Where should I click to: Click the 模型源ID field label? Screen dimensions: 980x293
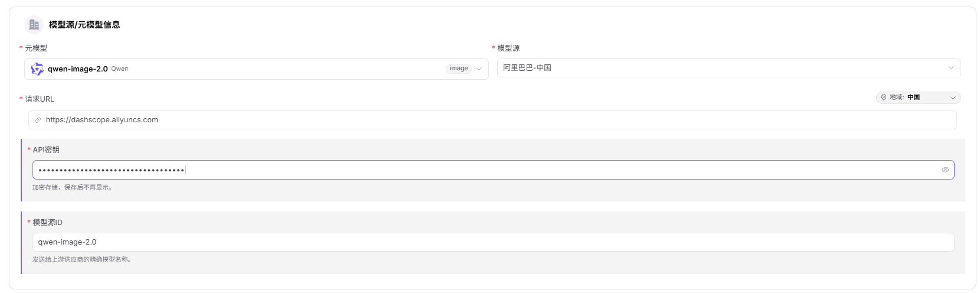[x=47, y=223]
